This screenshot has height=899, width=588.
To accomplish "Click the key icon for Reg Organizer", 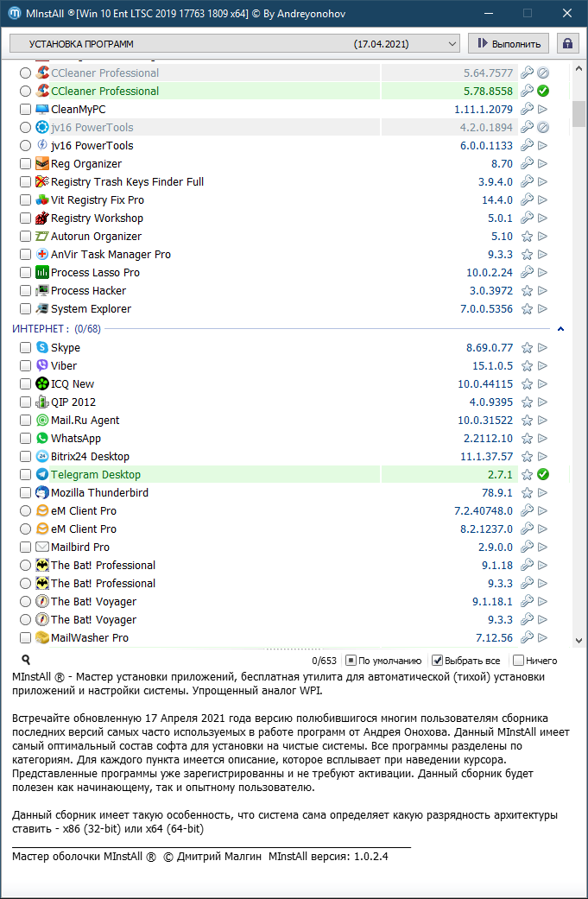I will [527, 164].
